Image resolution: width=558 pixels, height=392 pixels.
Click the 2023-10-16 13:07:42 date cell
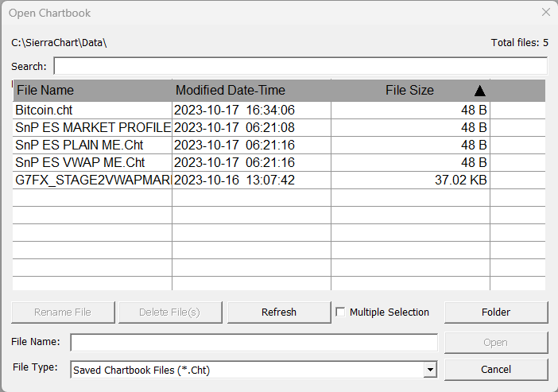235,180
